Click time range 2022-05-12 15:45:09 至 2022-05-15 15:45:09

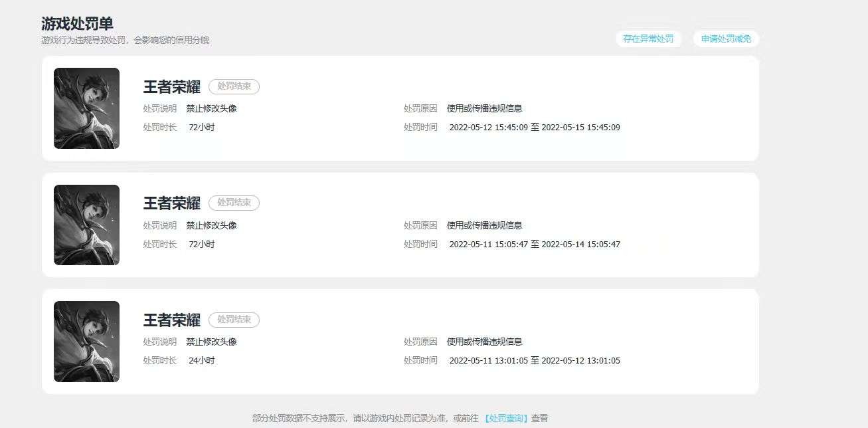535,127
